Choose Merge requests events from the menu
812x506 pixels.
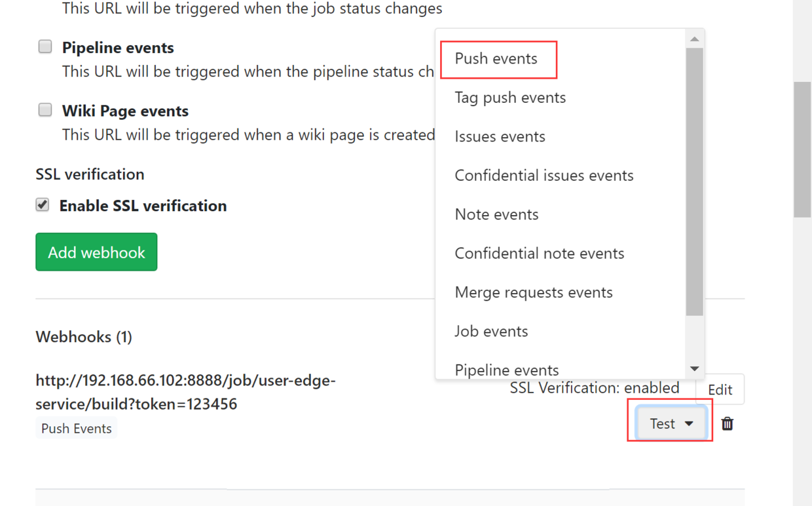[534, 292]
